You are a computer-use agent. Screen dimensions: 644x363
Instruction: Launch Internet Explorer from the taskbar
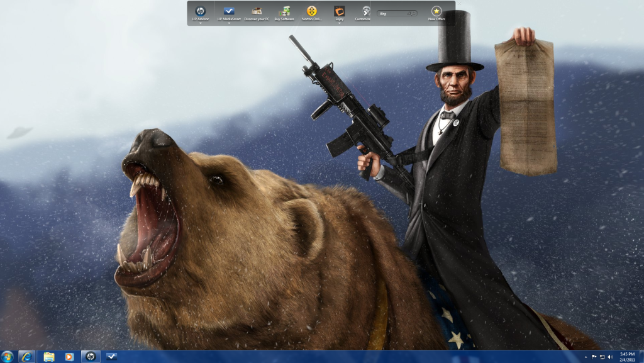coord(26,357)
